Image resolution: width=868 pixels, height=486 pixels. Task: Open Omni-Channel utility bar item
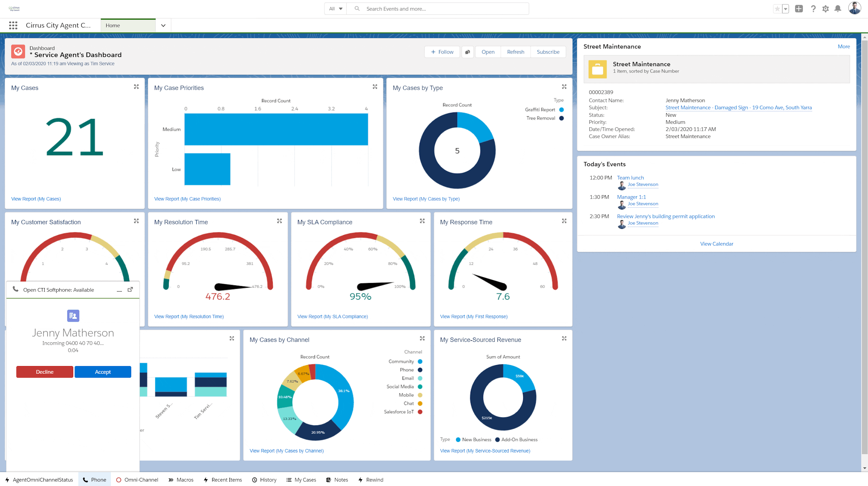click(x=137, y=480)
